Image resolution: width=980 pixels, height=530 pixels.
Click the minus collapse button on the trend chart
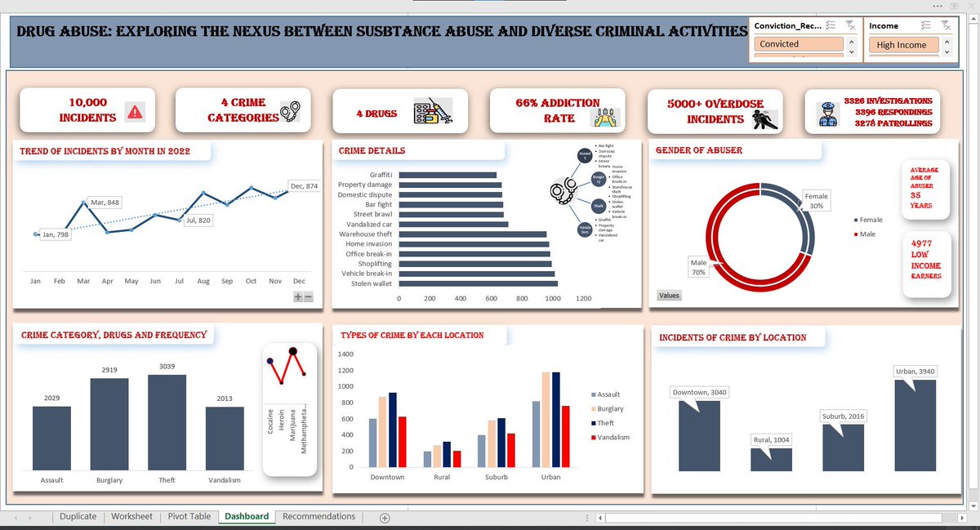point(310,296)
